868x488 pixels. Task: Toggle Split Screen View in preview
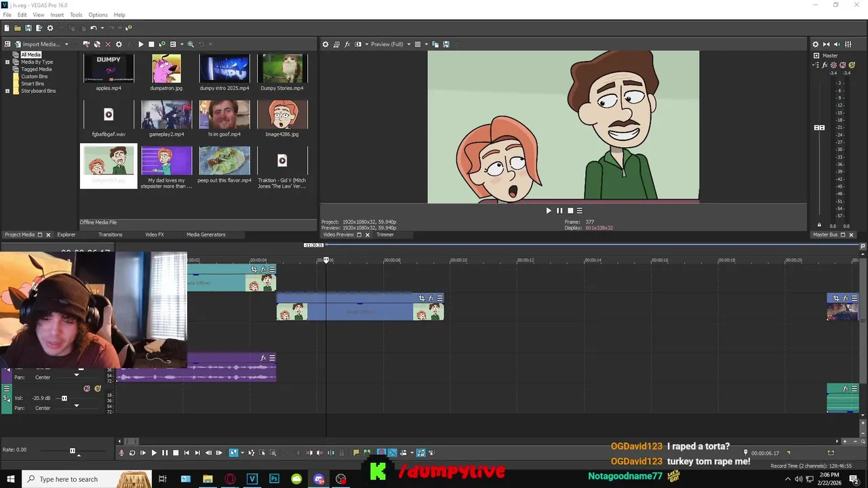pyautogui.click(x=358, y=44)
